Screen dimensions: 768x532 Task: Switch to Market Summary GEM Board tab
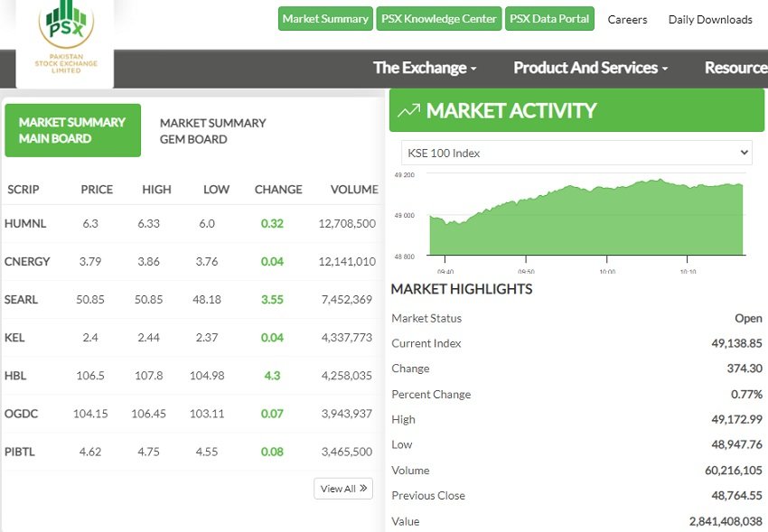click(212, 131)
